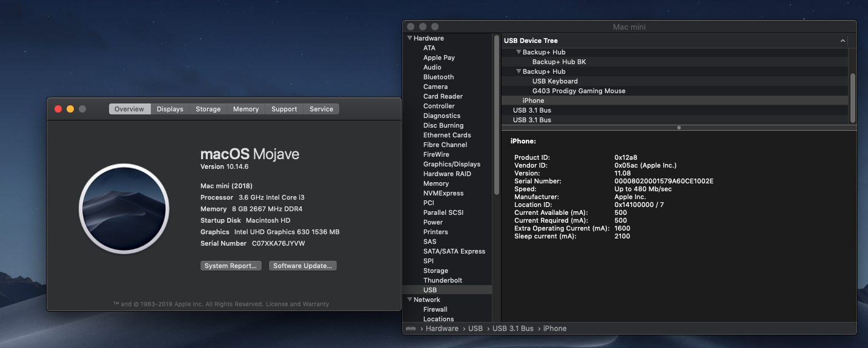
Task: Click the pane divider handle dot
Action: pos(679,128)
